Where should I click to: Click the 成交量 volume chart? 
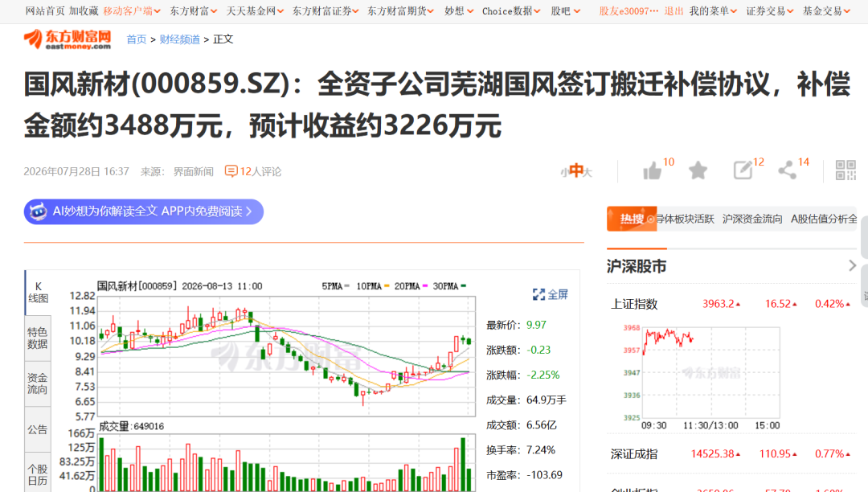(287, 463)
